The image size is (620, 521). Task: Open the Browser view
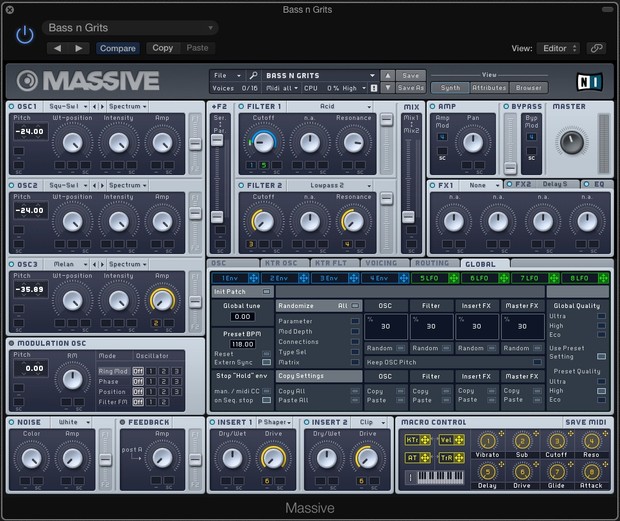point(529,88)
